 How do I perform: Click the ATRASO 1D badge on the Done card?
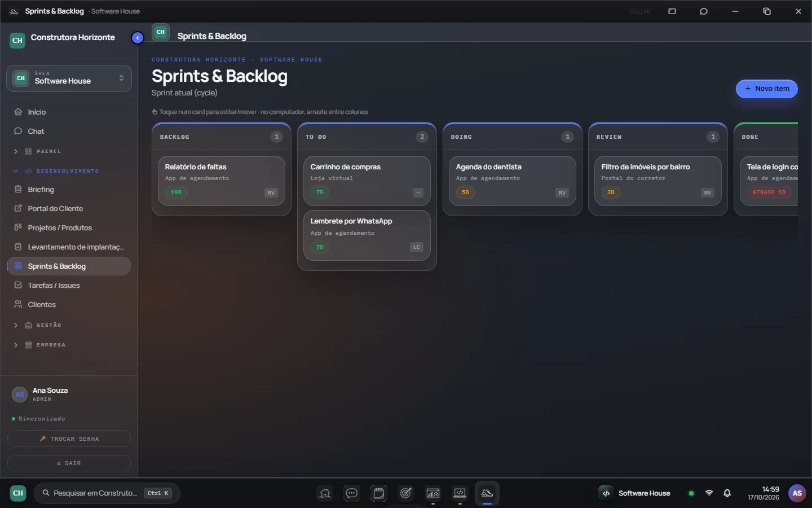[769, 192]
